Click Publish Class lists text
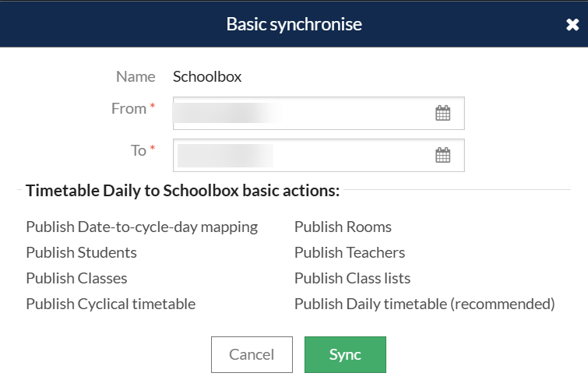This screenshot has height=387, width=588. coord(352,278)
